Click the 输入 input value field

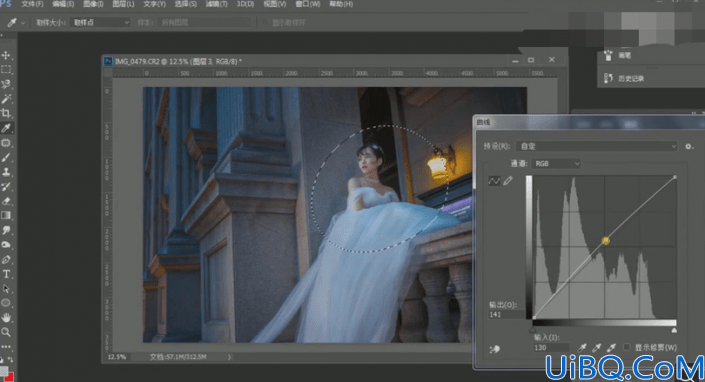(x=551, y=347)
